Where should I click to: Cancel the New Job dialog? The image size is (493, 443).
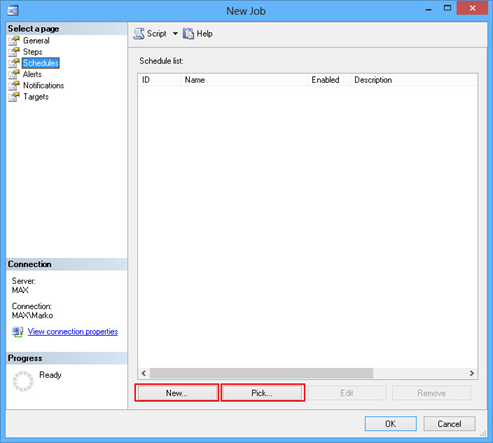tap(449, 424)
